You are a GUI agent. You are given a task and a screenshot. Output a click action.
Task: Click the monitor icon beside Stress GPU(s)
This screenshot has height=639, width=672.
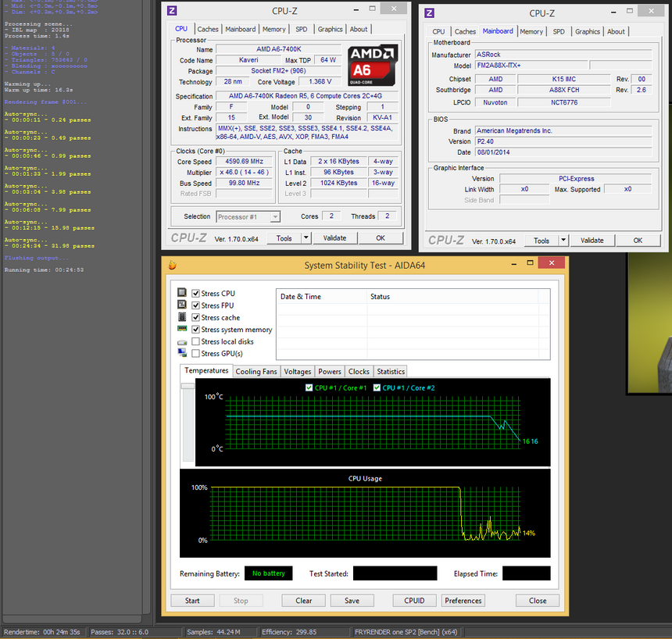coord(182,354)
